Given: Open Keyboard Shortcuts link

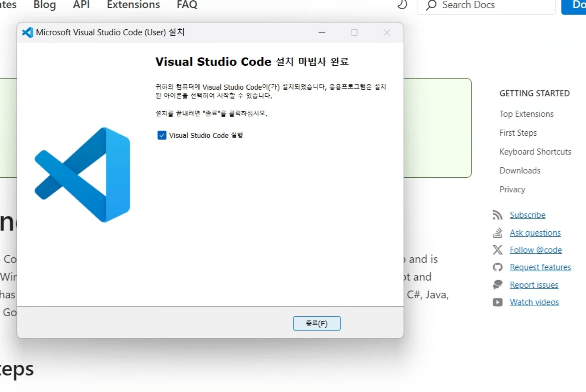Looking at the screenshot, I should coord(535,152).
